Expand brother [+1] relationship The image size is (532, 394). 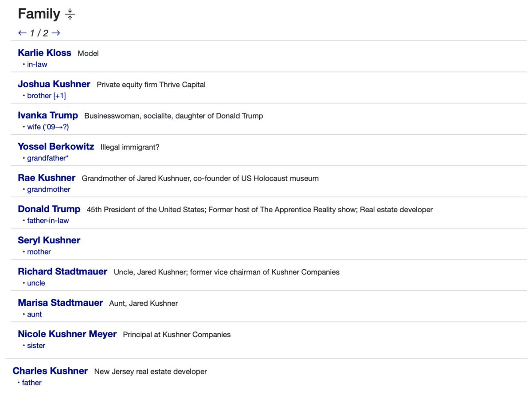[x=46, y=96]
